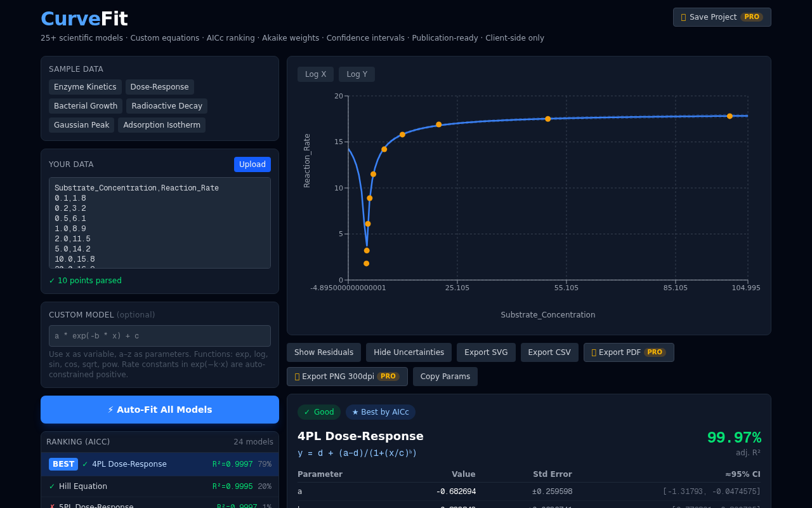Enable Show Residuals on the plot
Image resolution: width=812 pixels, height=508 pixels.
(x=324, y=352)
